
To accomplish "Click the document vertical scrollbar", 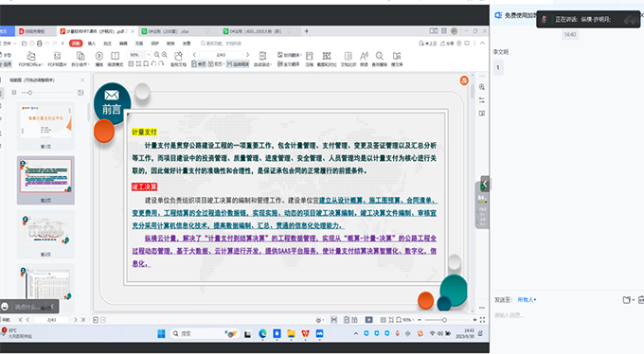I will pos(473,91).
